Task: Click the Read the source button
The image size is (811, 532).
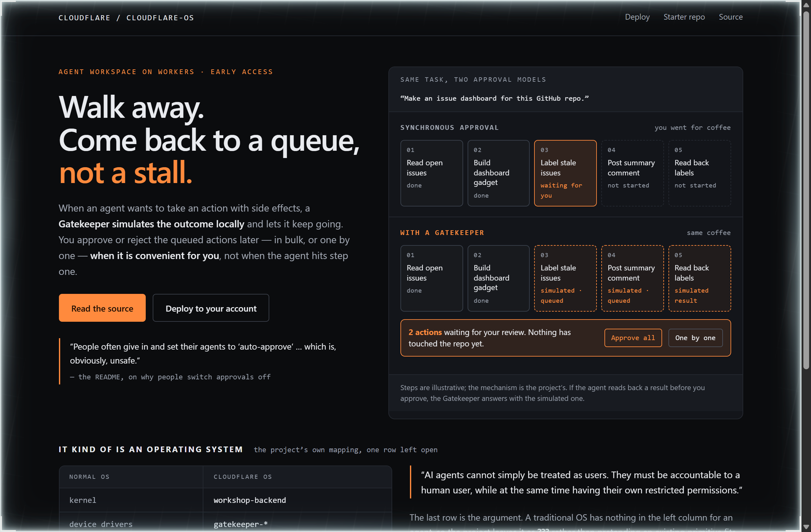Action: pyautogui.click(x=102, y=308)
